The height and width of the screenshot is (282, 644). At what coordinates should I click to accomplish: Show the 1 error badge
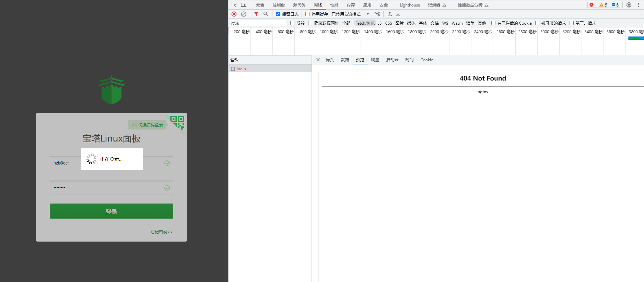[593, 5]
